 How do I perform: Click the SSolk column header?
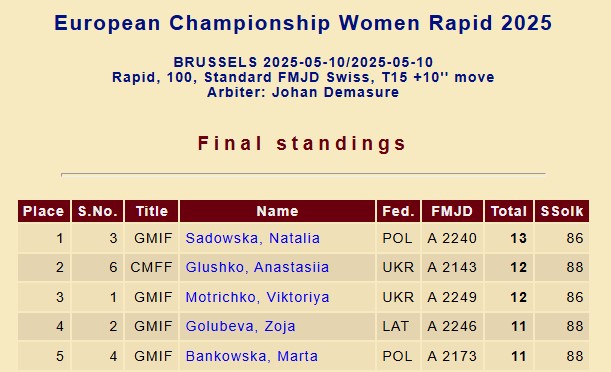[x=562, y=211]
